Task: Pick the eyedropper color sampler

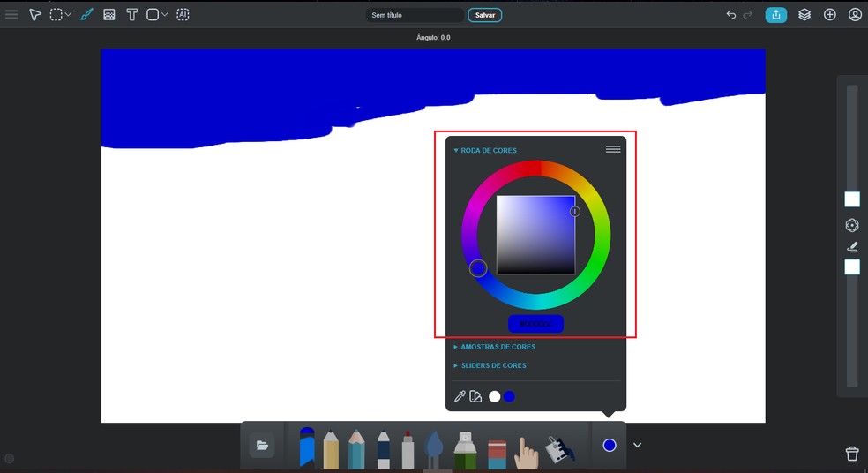Action: (x=460, y=397)
